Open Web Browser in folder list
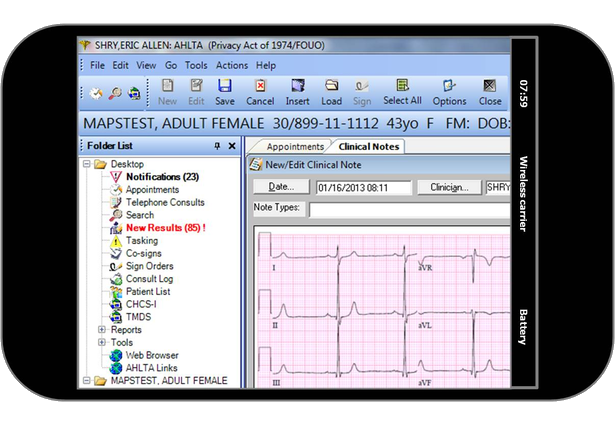 (152, 355)
